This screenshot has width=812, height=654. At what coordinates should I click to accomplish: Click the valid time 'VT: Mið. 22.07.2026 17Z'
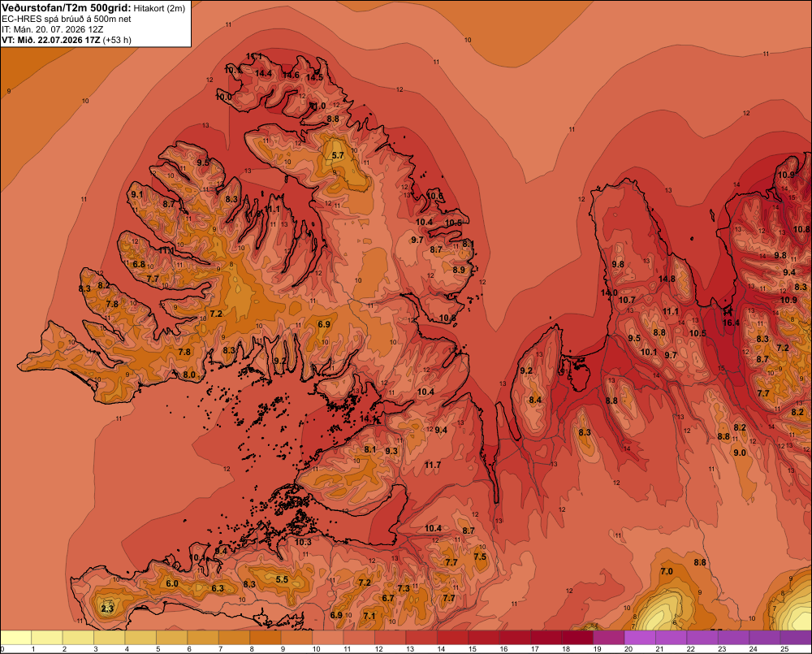click(50, 40)
